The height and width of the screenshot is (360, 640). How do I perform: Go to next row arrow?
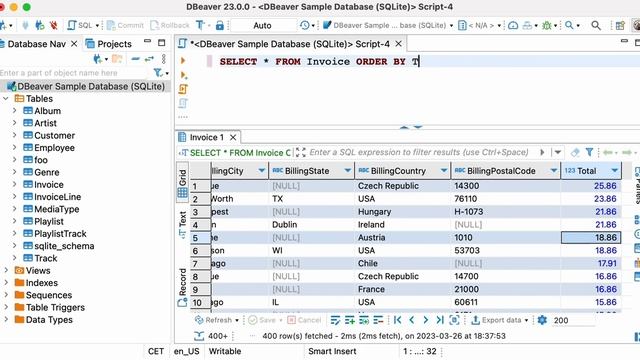click(x=425, y=320)
